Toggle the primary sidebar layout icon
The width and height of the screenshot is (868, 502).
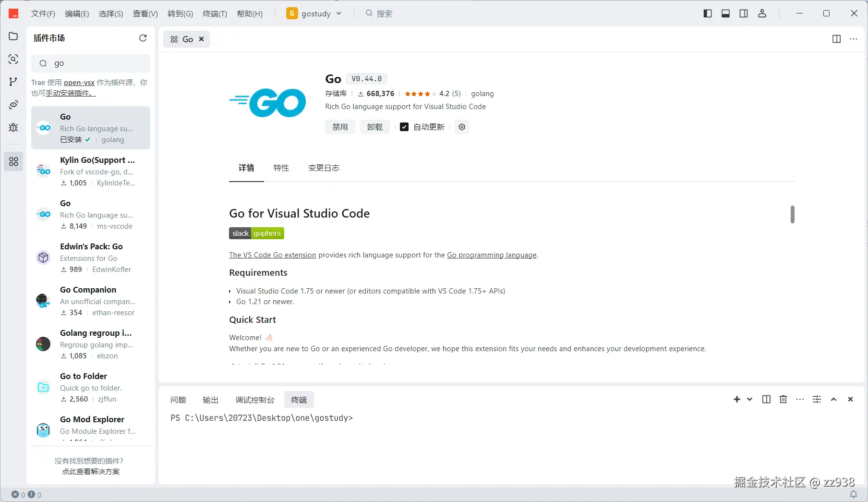coord(708,13)
